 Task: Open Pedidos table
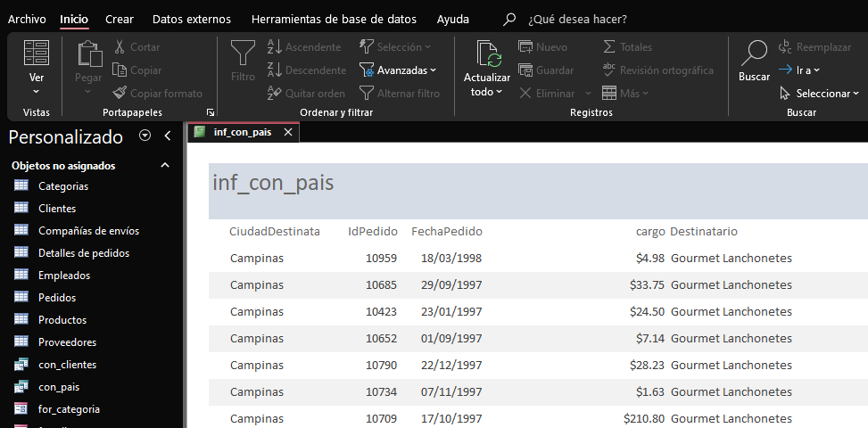(57, 298)
